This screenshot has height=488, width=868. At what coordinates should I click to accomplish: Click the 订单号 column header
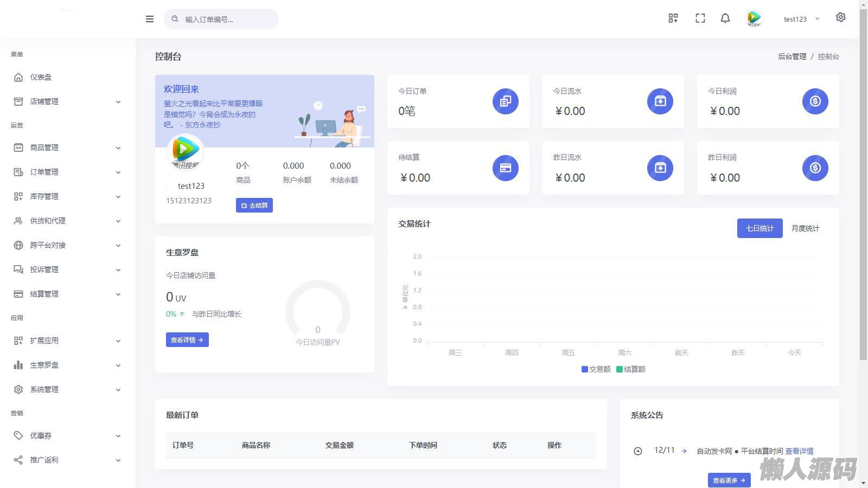click(x=183, y=445)
